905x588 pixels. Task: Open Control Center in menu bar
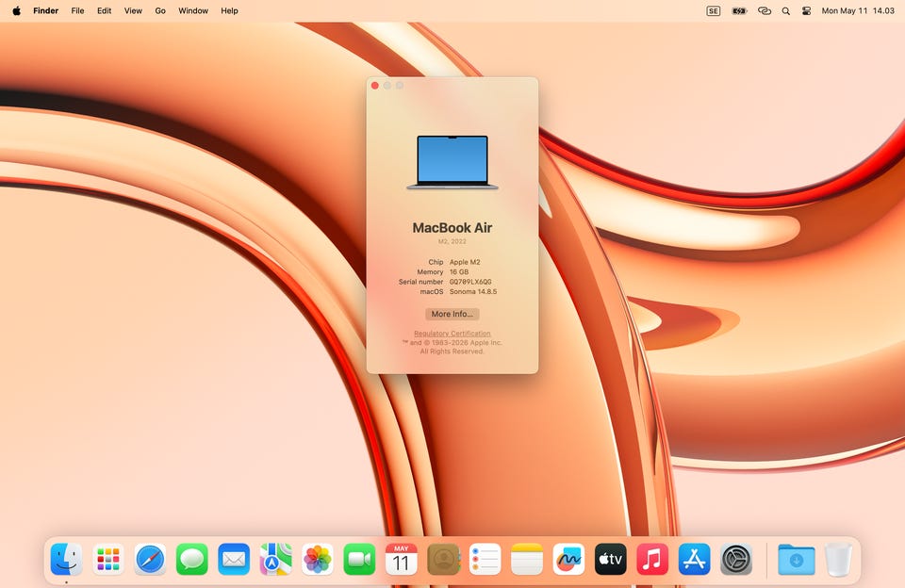806,11
